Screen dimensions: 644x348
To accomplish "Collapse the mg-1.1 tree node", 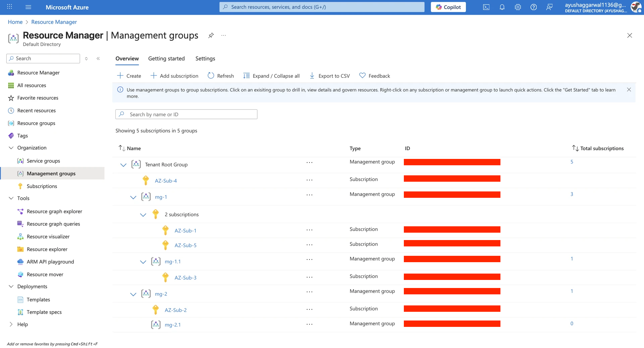I will 143,262.
